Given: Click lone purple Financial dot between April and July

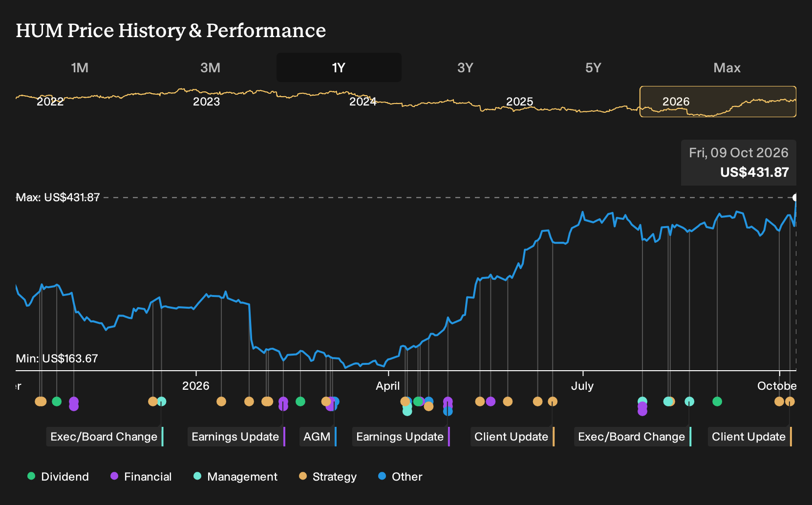Looking at the screenshot, I should tap(491, 401).
